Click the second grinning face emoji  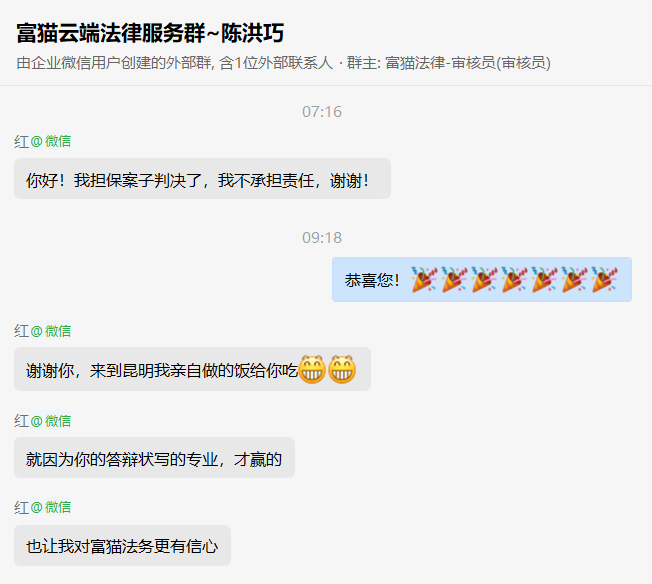[x=342, y=369]
